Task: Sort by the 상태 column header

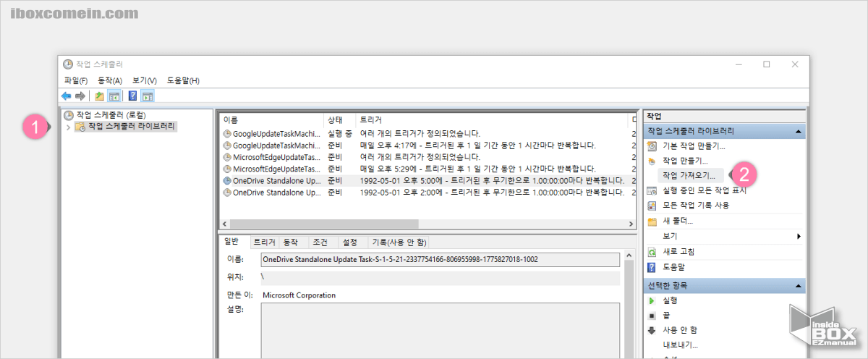Action: pos(340,119)
